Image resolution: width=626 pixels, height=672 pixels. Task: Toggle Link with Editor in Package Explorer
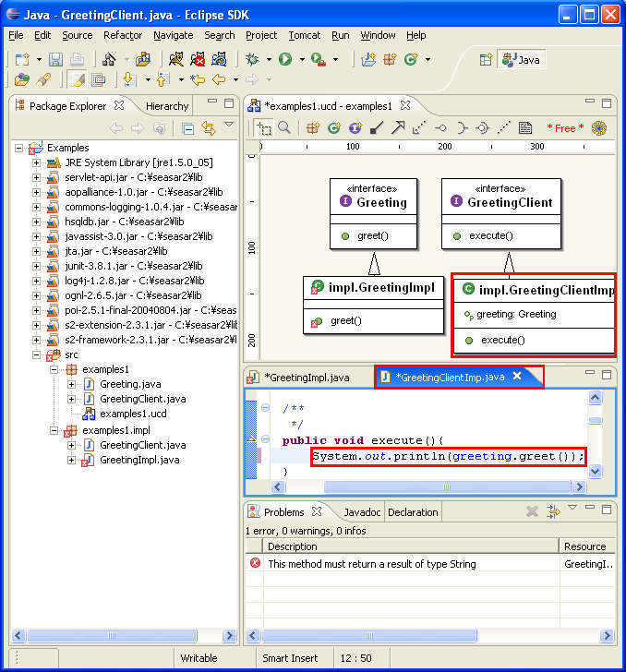pyautogui.click(x=208, y=128)
